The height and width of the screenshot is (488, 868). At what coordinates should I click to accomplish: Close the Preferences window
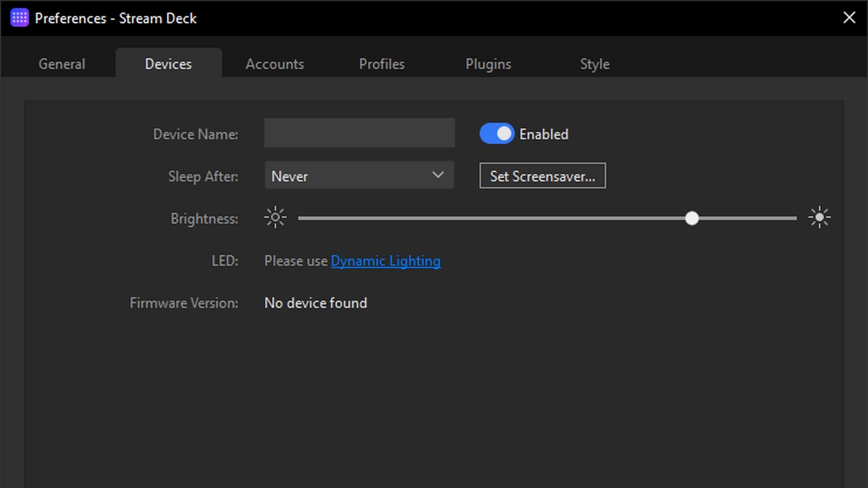[849, 18]
